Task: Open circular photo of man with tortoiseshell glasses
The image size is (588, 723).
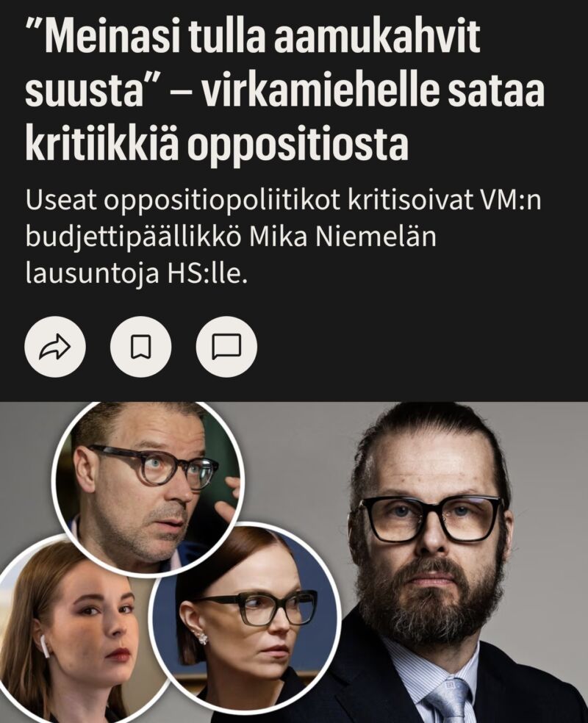Action: (x=148, y=488)
